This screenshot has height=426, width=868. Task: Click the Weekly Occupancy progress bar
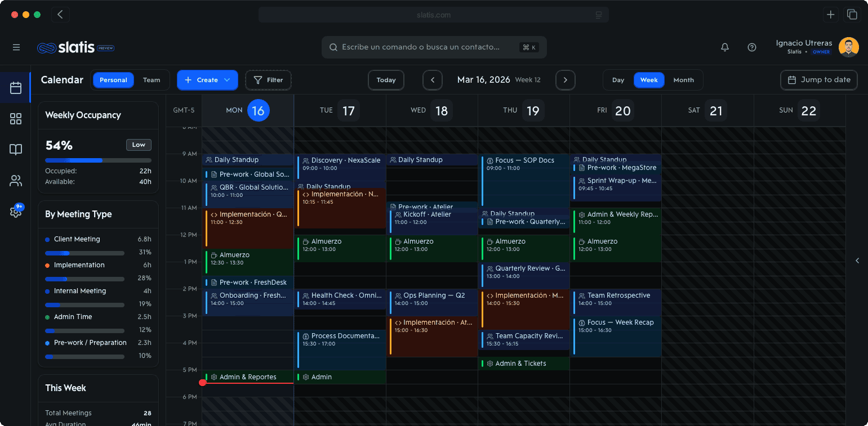tap(98, 160)
